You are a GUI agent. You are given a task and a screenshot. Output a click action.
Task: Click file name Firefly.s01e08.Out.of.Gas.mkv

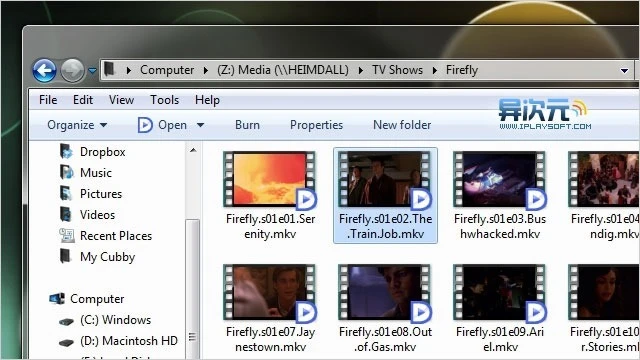385,339
